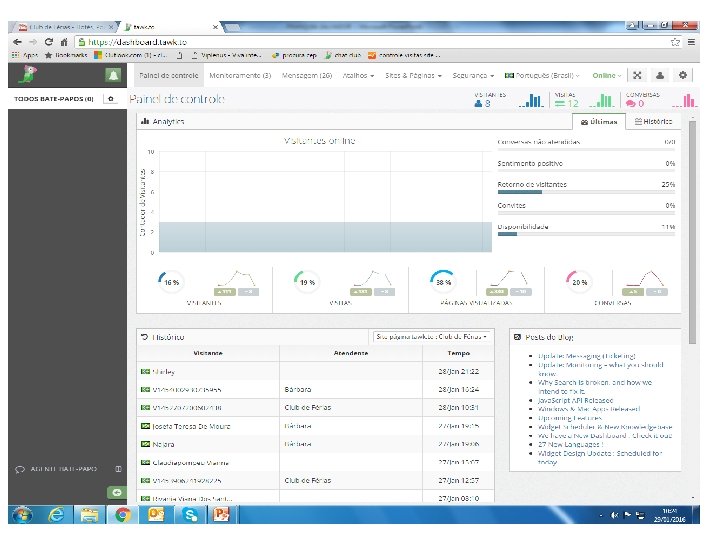720x540 pixels.
Task: Open the Sites & Páginas dropdown
Action: 413,75
